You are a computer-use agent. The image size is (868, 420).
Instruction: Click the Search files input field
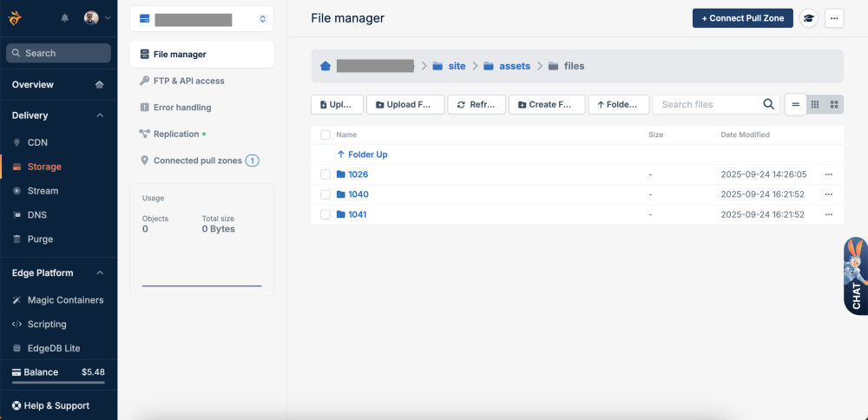click(707, 104)
